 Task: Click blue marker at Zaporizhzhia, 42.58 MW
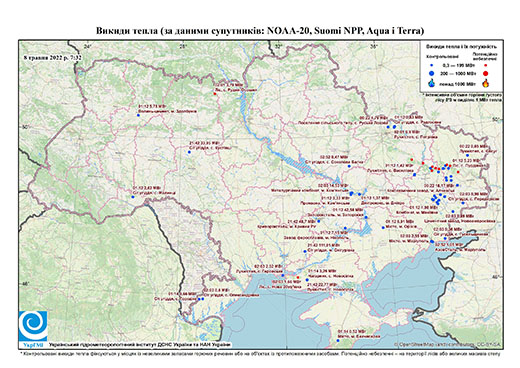pos(366,217)
